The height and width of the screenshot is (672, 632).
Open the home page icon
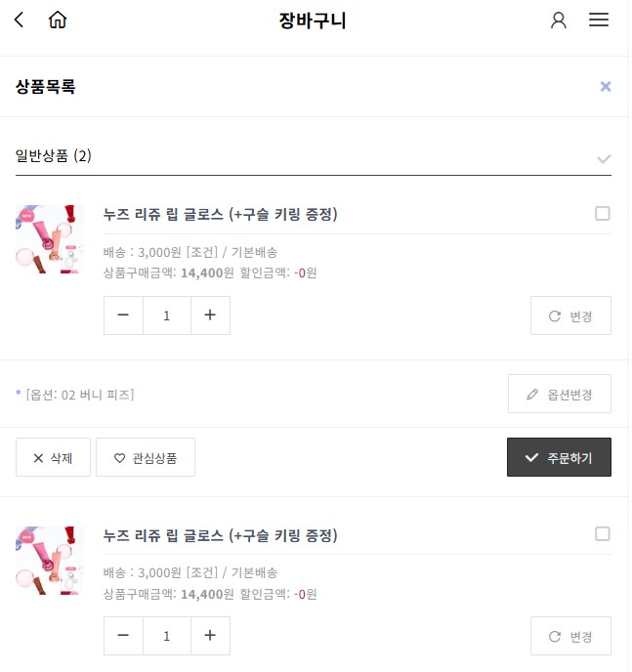point(58,20)
